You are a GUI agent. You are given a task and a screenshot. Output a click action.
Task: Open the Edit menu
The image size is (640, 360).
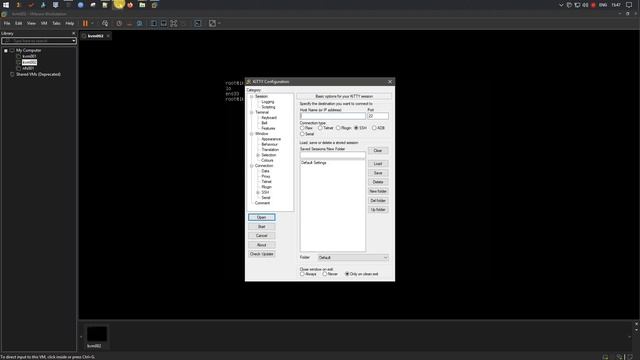point(18,24)
